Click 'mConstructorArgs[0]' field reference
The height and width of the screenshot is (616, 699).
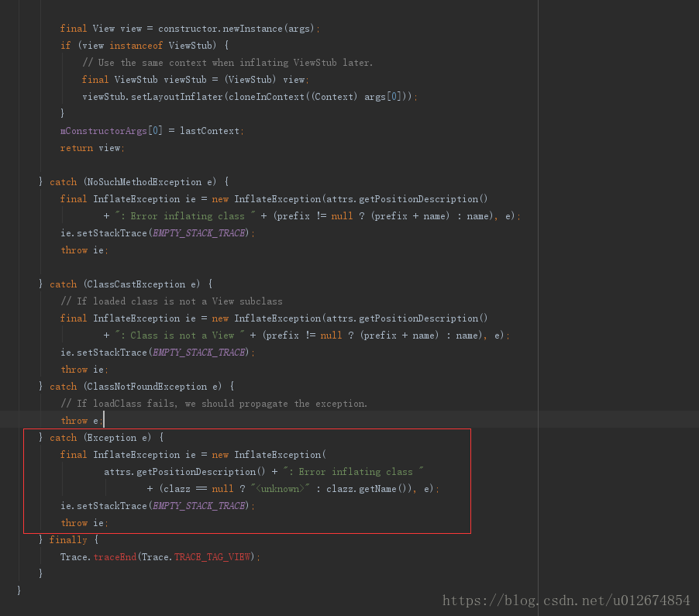click(x=111, y=131)
